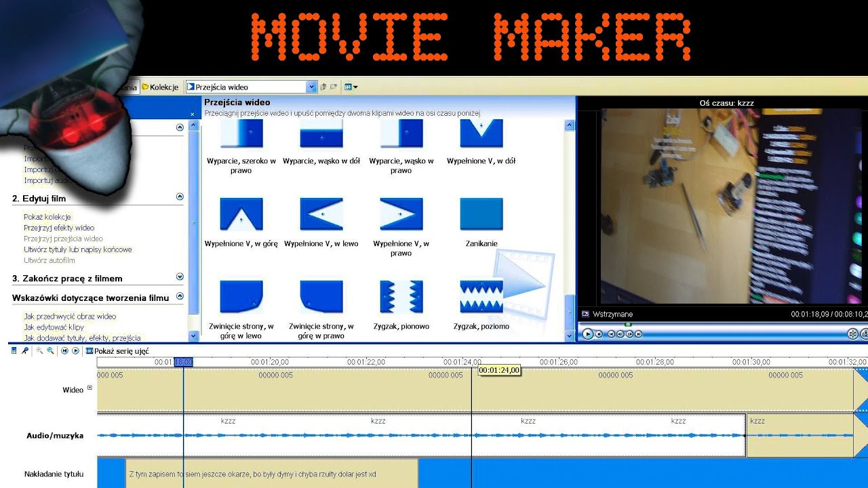The width and height of the screenshot is (868, 488).
Task: Click the Audio/muzyka track label
Action: click(x=55, y=435)
